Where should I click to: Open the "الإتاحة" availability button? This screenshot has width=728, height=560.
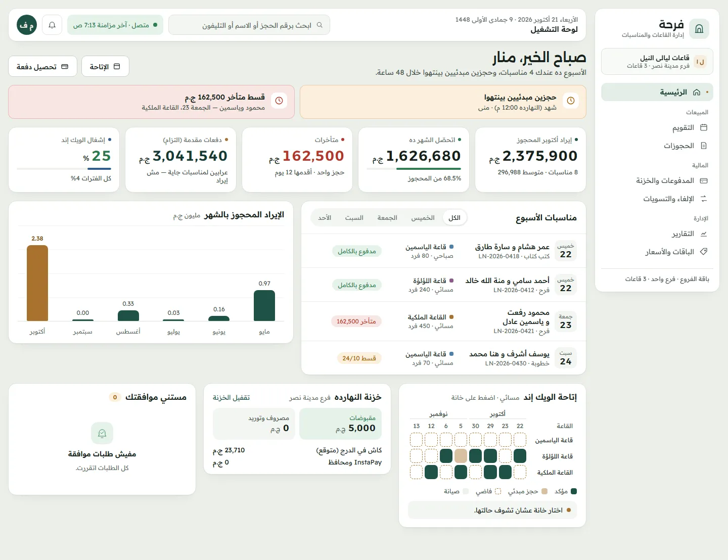coord(105,66)
